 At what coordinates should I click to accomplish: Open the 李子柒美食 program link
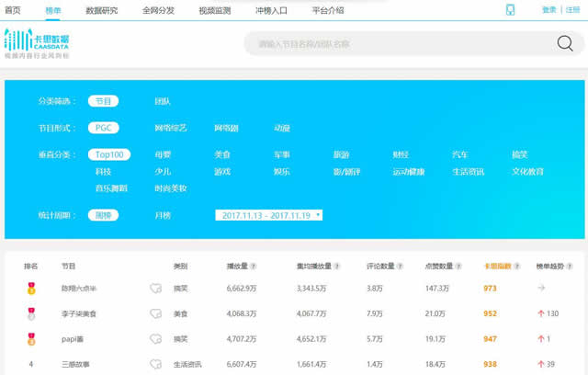[x=82, y=313]
